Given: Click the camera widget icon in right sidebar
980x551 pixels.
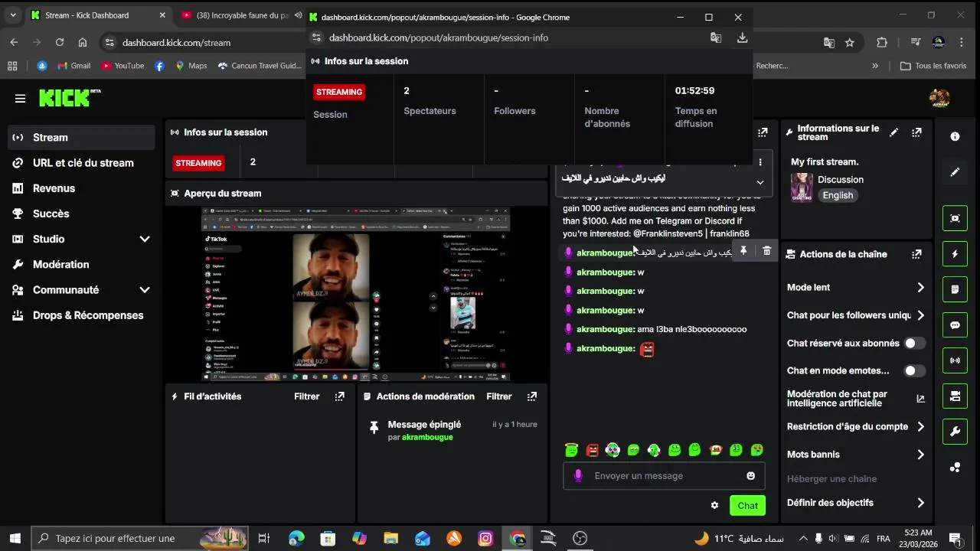Looking at the screenshot, I should click(955, 396).
